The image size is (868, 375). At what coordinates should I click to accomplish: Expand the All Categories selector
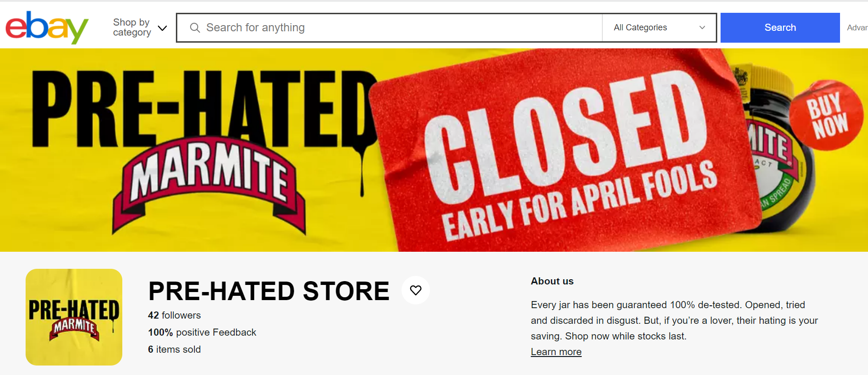(659, 27)
